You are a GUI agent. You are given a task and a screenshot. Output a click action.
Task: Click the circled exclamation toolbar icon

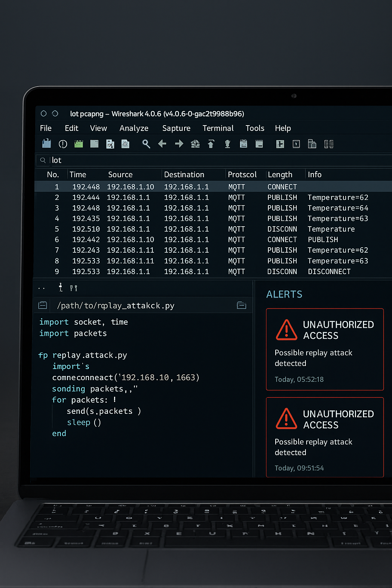click(63, 144)
